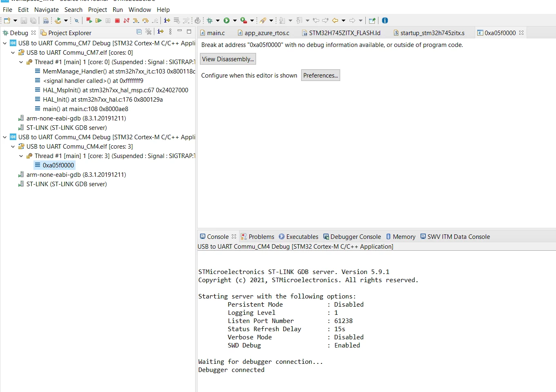Click the highlighter Toggle Mark Occurrences icon
The height and width of the screenshot is (392, 556).
263,20
